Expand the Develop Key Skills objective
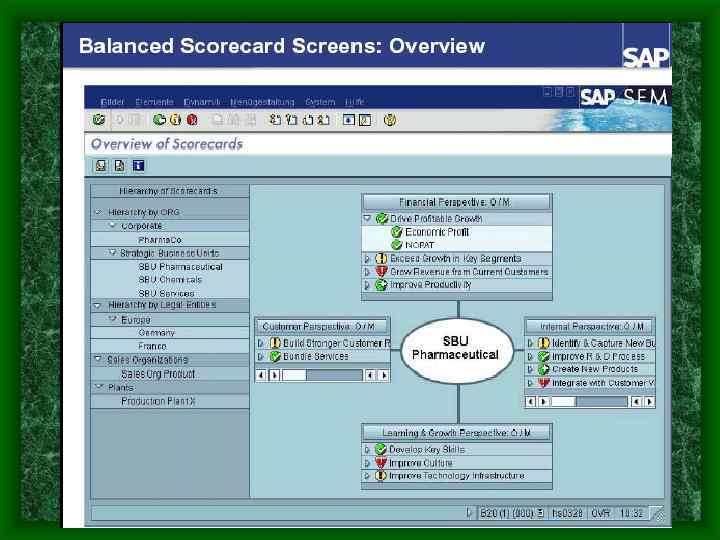 (x=367, y=450)
